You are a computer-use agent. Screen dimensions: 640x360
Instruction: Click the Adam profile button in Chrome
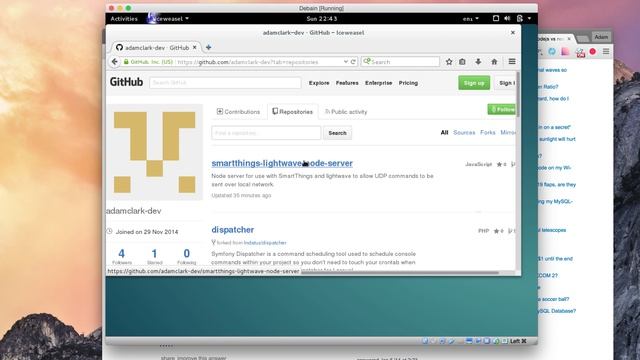(601, 37)
